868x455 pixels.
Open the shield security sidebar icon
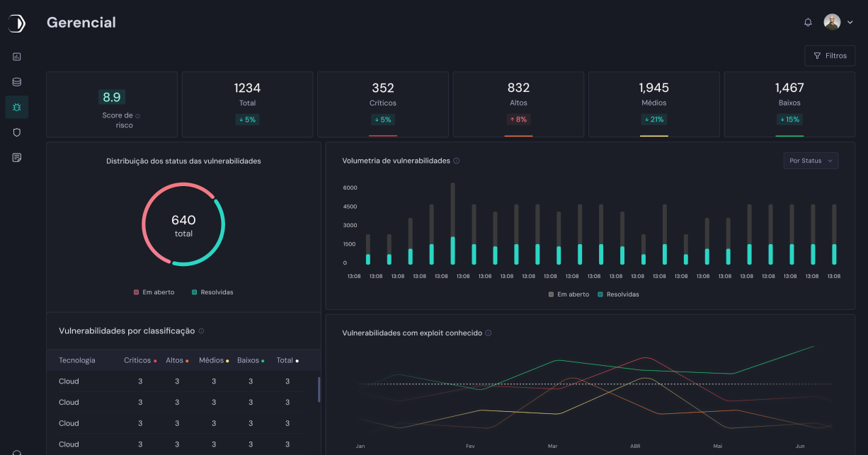17,132
